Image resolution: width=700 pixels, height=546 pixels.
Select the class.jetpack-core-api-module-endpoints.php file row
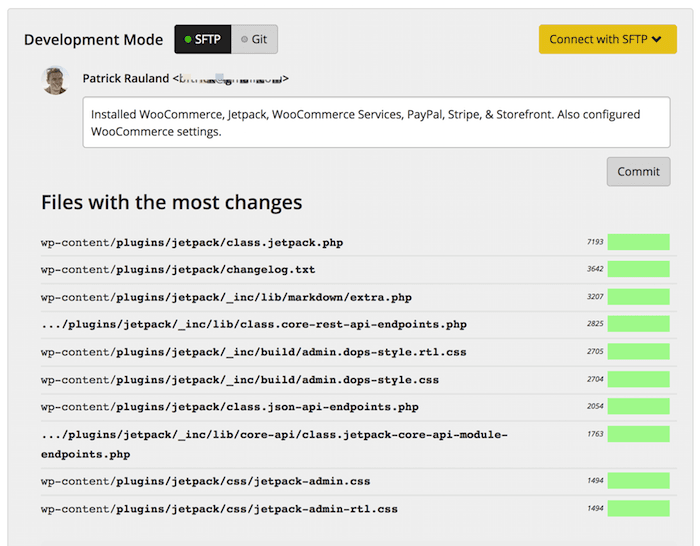pos(359,444)
